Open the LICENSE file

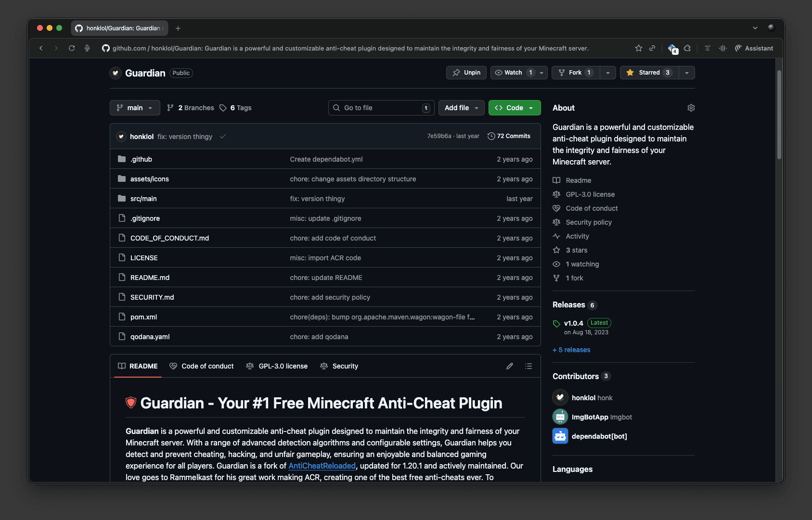click(x=144, y=258)
